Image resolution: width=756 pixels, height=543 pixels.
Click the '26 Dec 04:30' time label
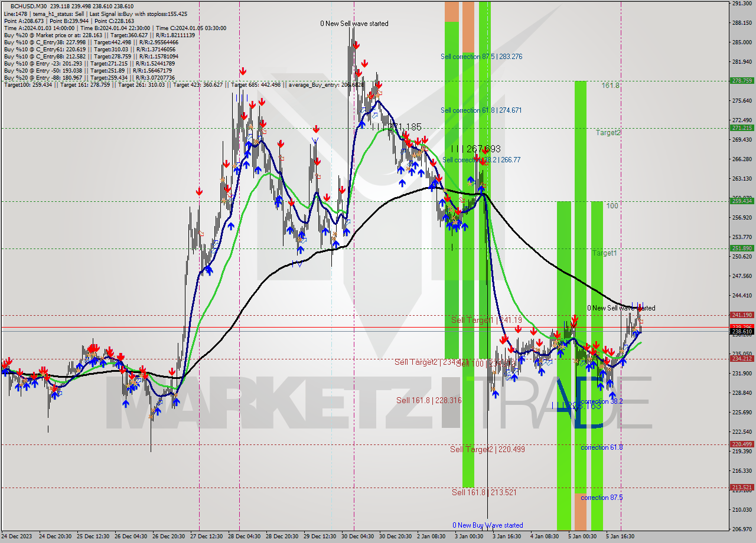click(132, 537)
